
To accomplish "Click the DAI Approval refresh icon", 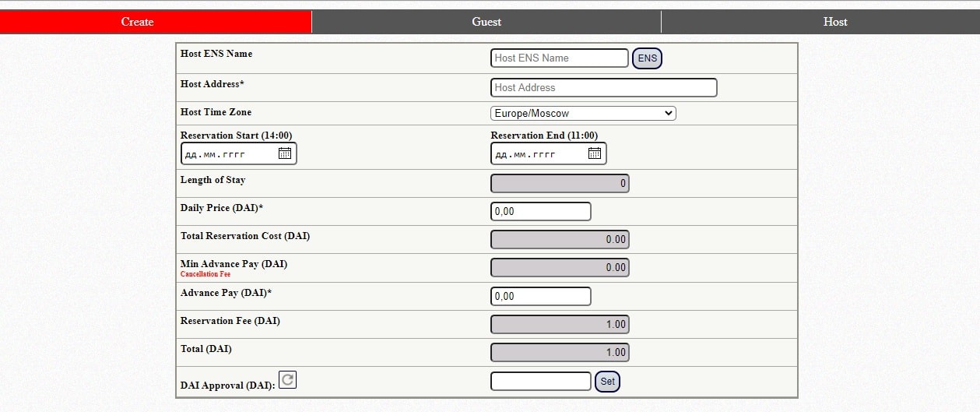I will 287,379.
